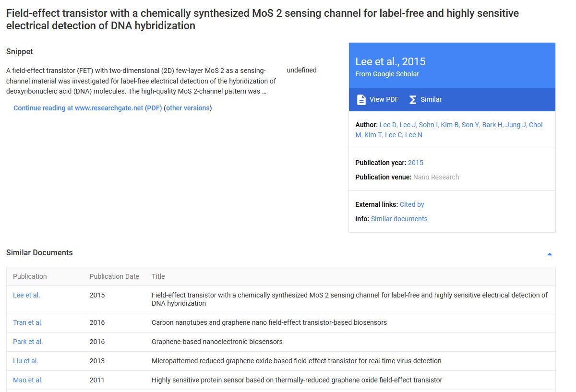Click View PDF button label
The image size is (576, 392).
[384, 99]
